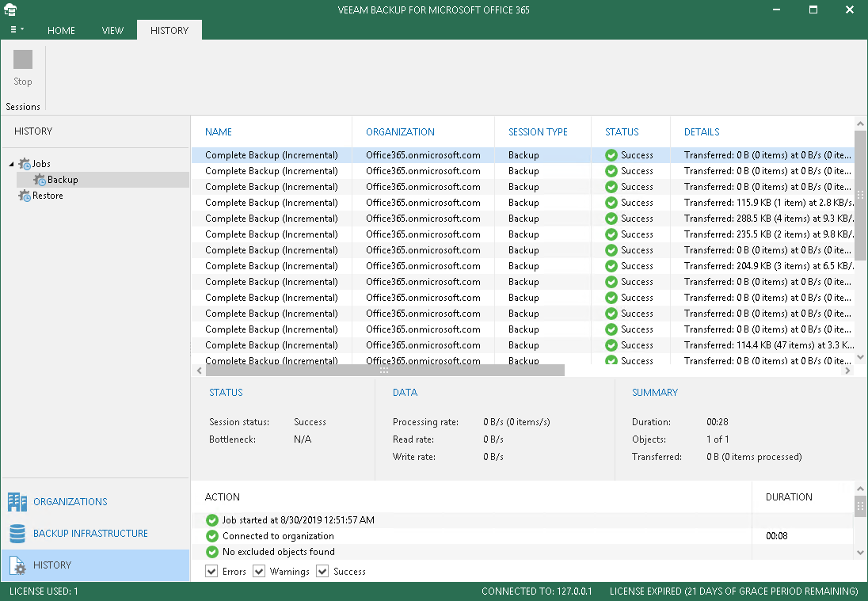Click the action log scroll up arrow
Viewport: 868px width, 601px height.
(x=860, y=489)
